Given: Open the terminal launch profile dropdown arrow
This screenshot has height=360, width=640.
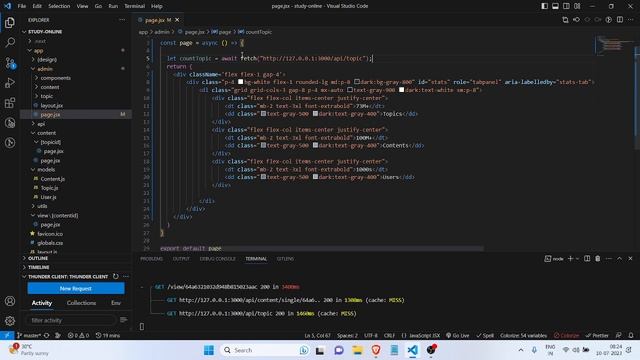Looking at the screenshot, I should (x=577, y=259).
